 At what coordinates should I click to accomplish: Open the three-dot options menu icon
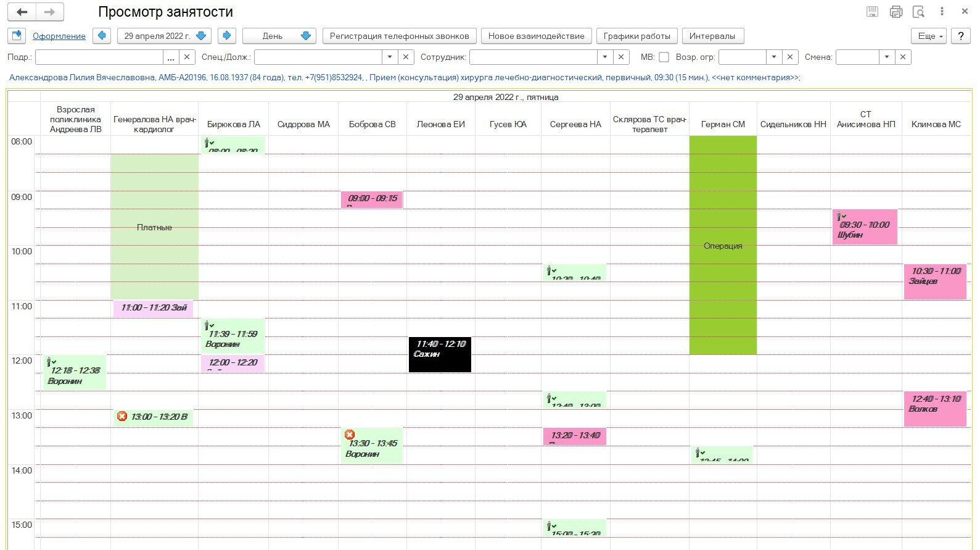[x=942, y=12]
